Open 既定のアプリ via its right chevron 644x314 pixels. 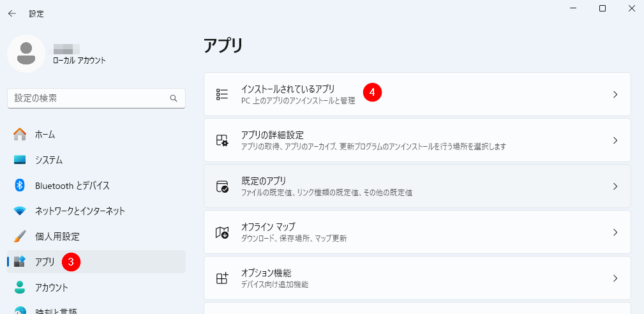[615, 186]
